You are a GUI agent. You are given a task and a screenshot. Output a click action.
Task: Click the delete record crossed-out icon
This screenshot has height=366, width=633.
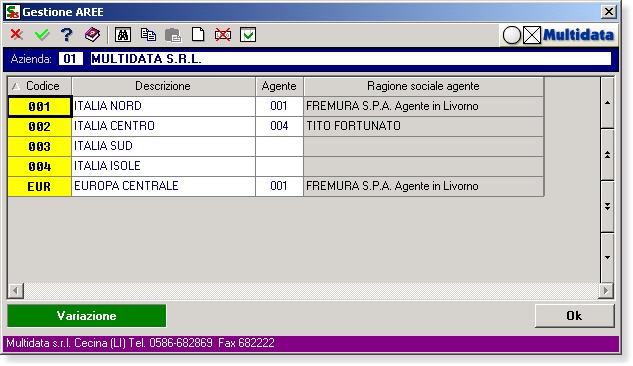(x=223, y=35)
